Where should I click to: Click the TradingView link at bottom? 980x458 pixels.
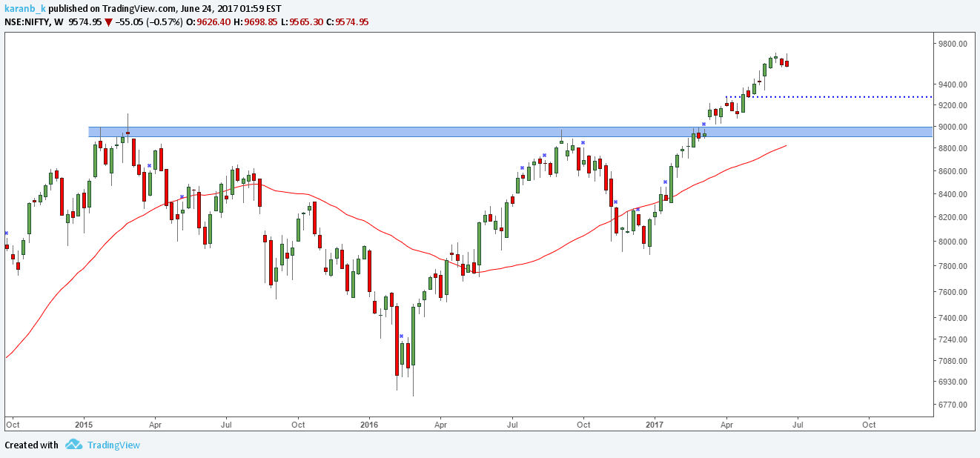(x=113, y=445)
